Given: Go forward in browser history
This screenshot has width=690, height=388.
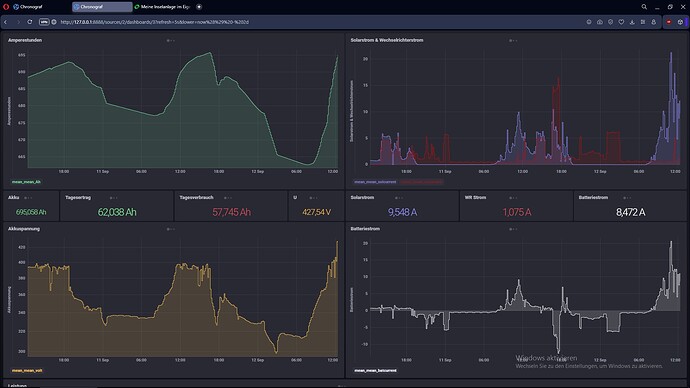Looking at the screenshot, I should click(x=18, y=22).
